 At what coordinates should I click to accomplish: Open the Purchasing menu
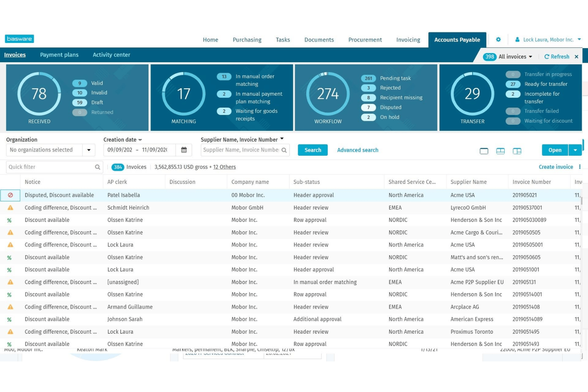click(x=247, y=40)
